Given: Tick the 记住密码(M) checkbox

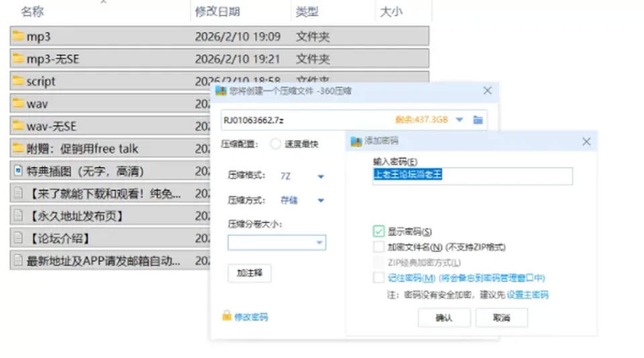Looking at the screenshot, I should pos(378,278).
